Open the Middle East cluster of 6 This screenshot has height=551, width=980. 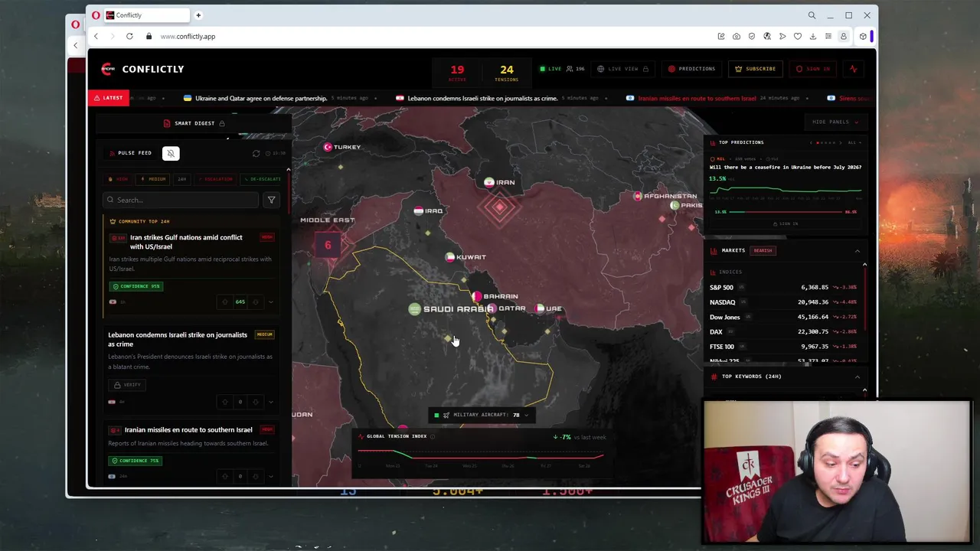point(328,245)
